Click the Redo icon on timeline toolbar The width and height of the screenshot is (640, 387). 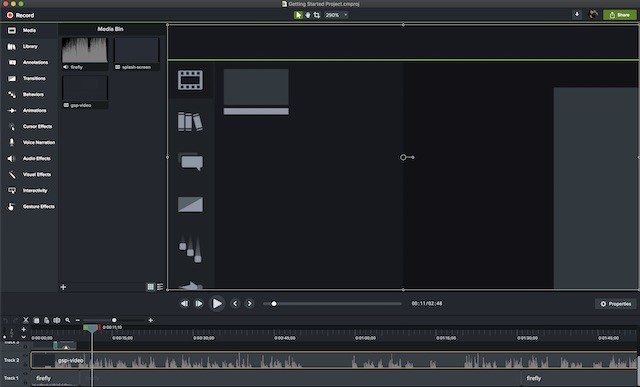(16, 320)
